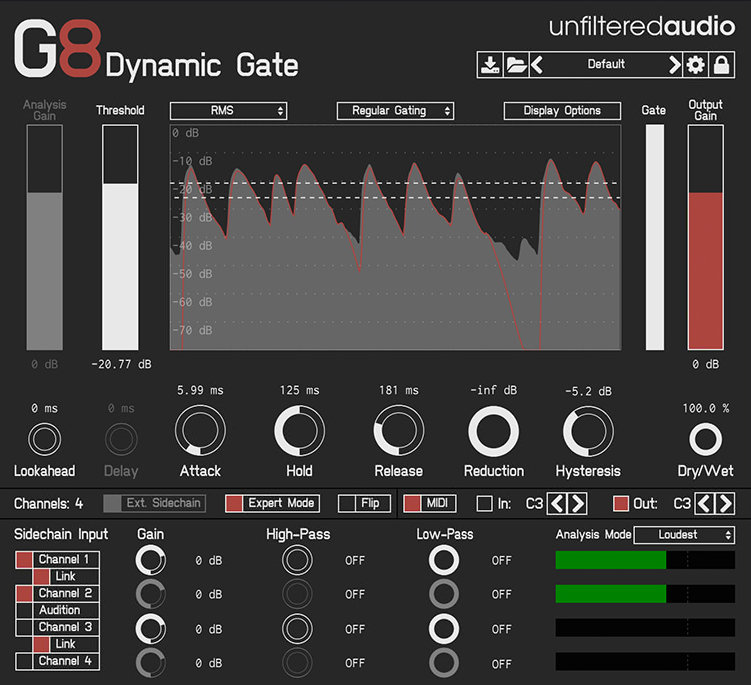Screen dimensions: 751x685
Task: Click the Channel 1 Gain knob
Action: 151,560
